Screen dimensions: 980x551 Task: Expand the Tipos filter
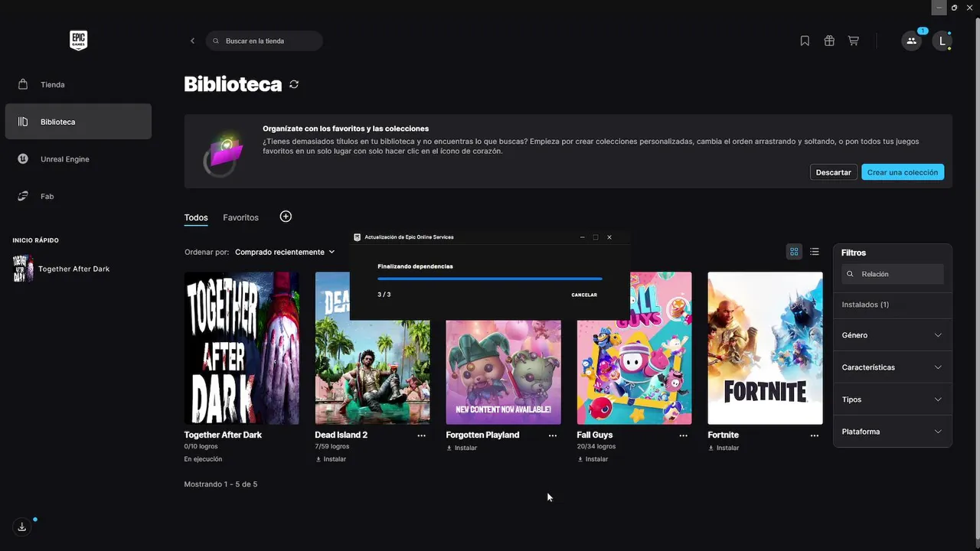[893, 399]
